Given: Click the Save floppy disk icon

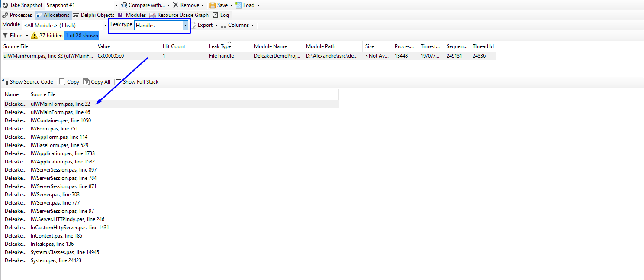Looking at the screenshot, I should pos(213,5).
